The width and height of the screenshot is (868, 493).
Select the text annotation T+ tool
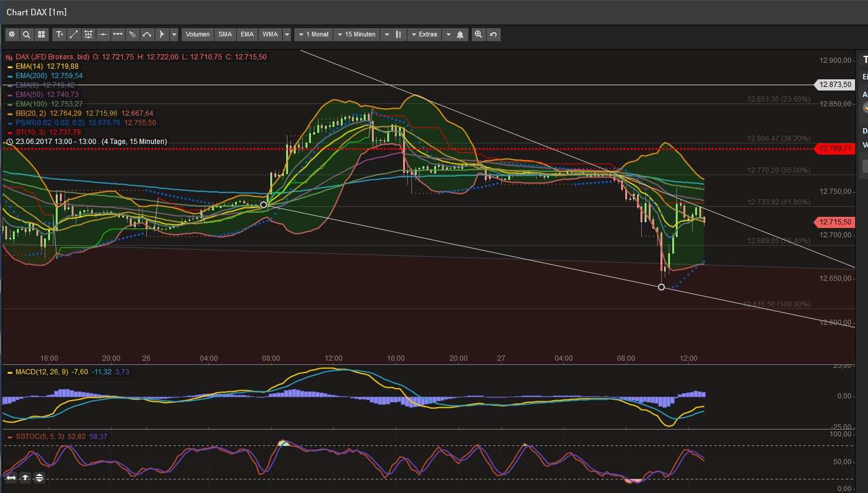59,34
